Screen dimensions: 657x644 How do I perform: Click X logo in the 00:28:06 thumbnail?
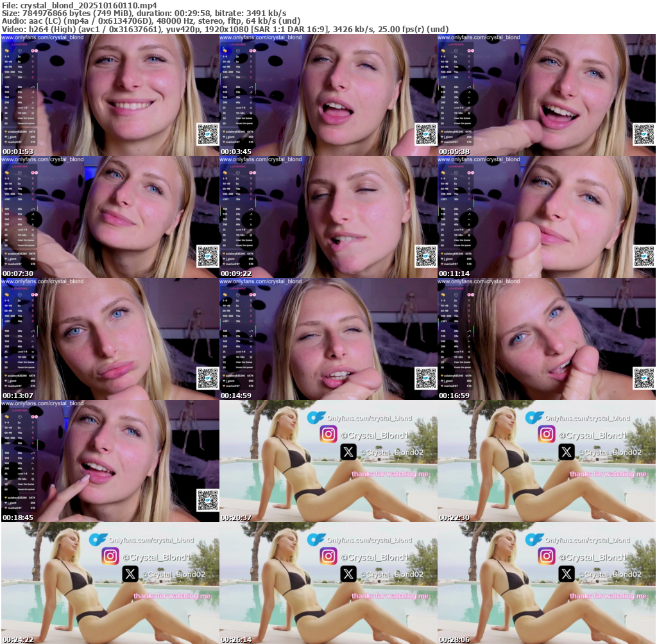[x=566, y=574]
